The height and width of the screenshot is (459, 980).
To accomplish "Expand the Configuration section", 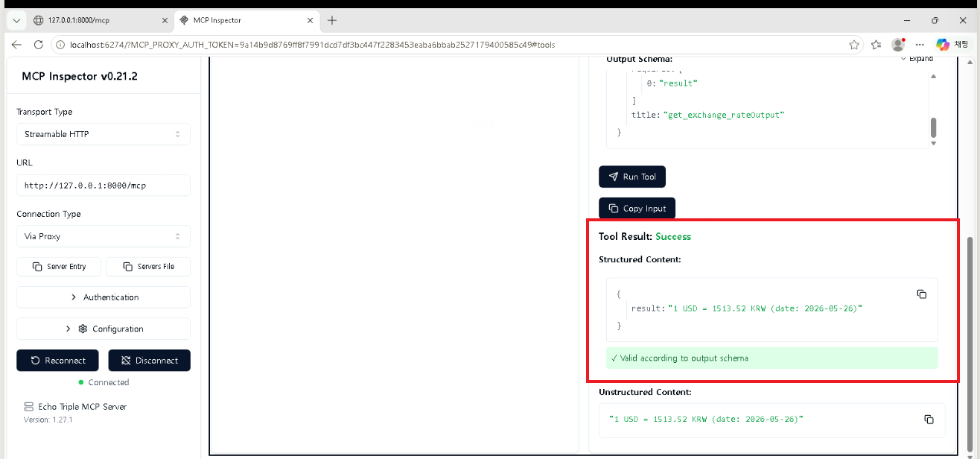I will 104,329.
